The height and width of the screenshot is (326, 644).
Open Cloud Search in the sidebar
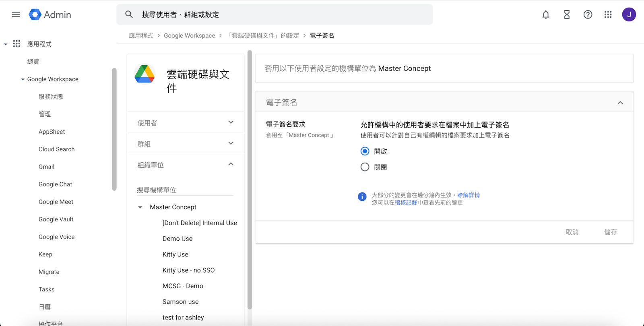coord(57,149)
